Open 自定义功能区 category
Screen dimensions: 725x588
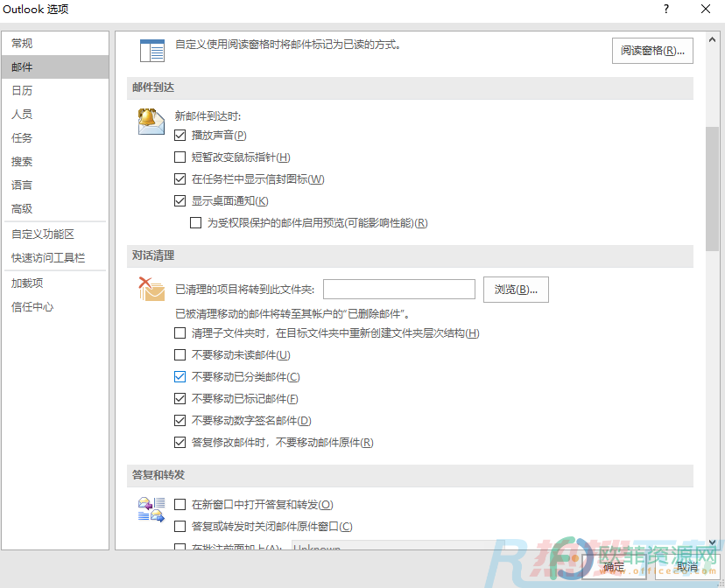pos(55,234)
